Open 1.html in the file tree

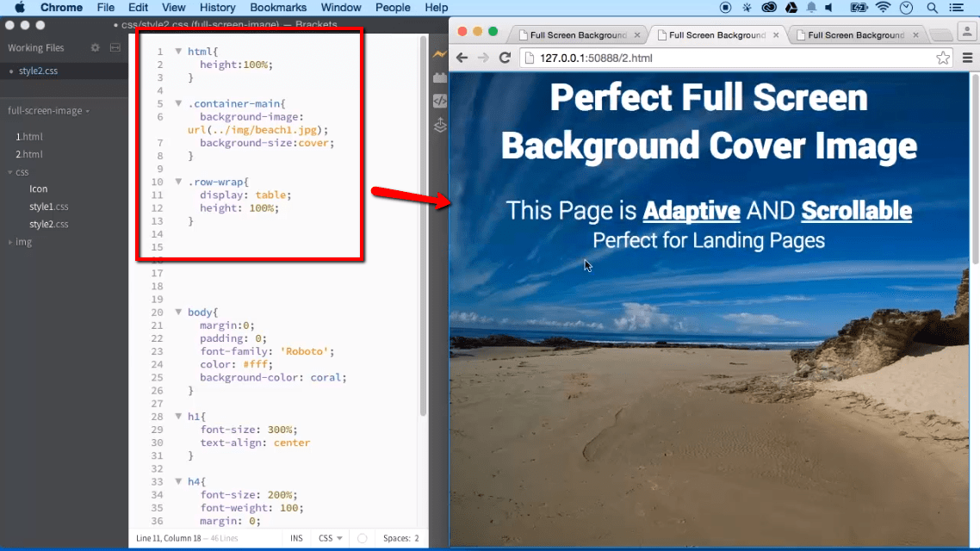coord(28,136)
